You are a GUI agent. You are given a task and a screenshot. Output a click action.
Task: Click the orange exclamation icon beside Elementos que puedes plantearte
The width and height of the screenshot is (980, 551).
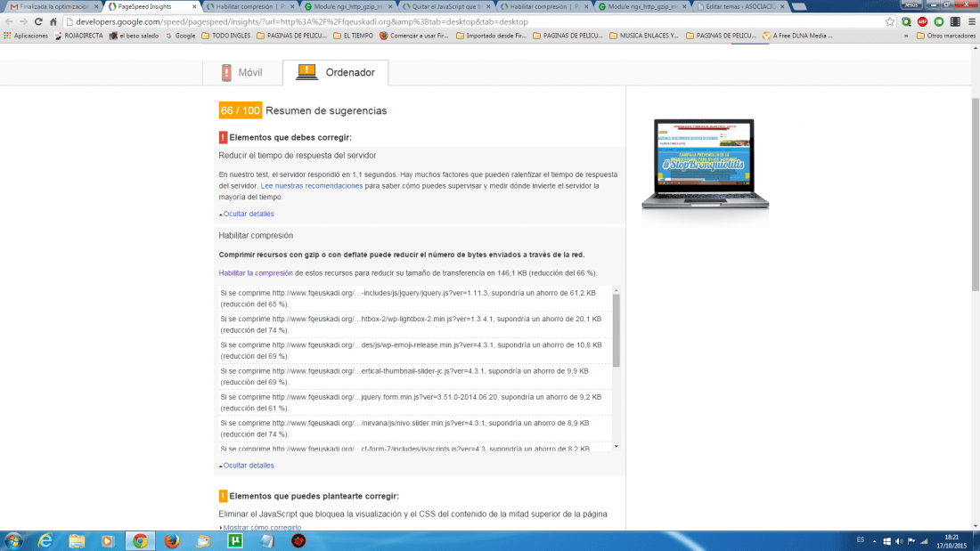pyautogui.click(x=223, y=496)
